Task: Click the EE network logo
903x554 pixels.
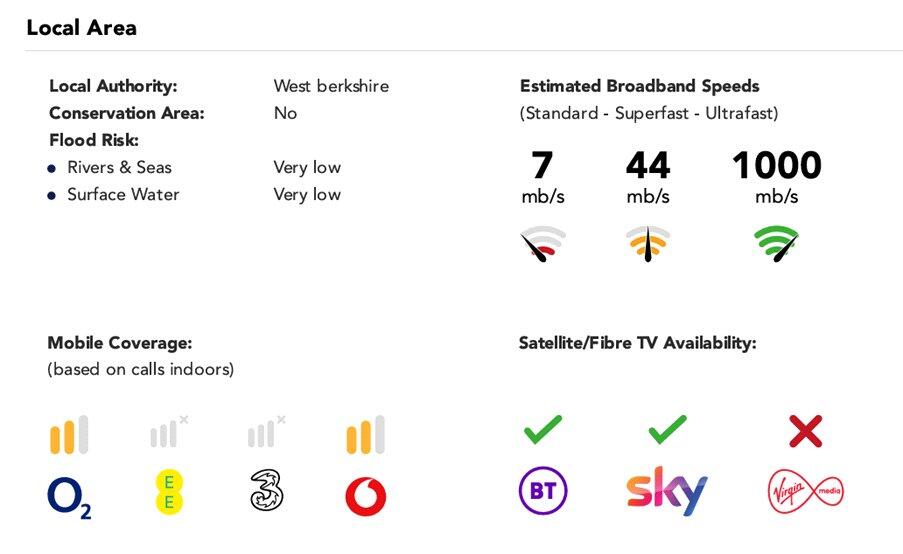Action: tap(168, 492)
